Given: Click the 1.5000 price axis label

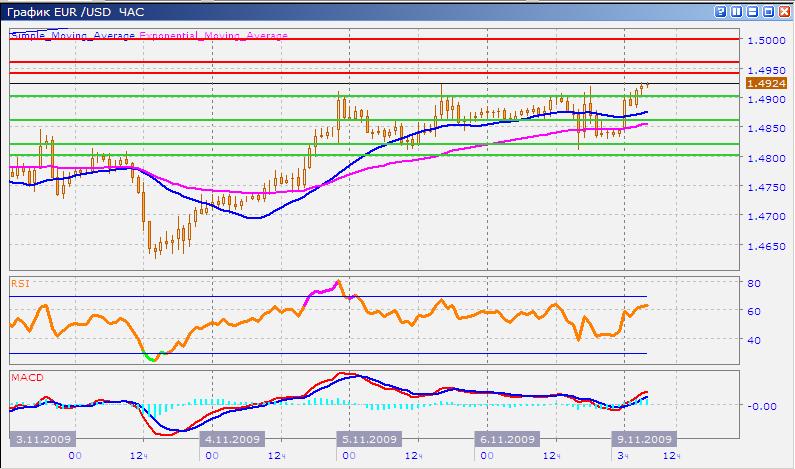Looking at the screenshot, I should click(764, 40).
